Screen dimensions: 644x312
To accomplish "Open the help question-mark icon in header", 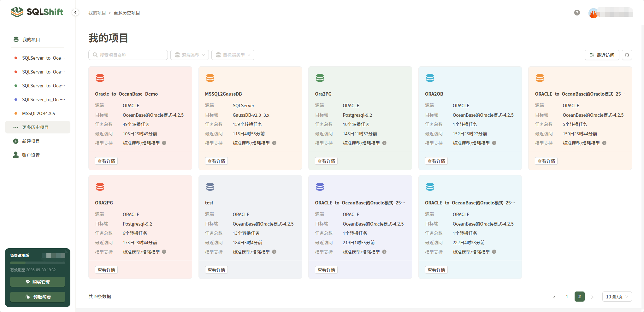I will pyautogui.click(x=577, y=13).
